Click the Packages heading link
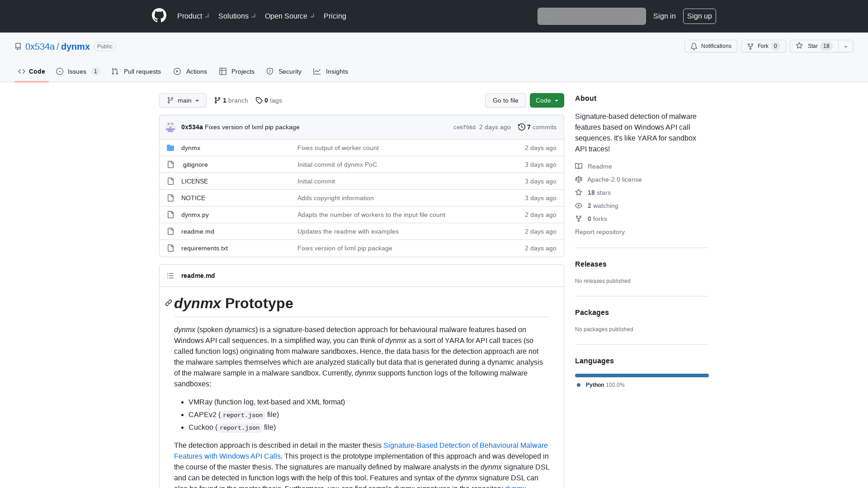The width and height of the screenshot is (868, 488). 592,312
